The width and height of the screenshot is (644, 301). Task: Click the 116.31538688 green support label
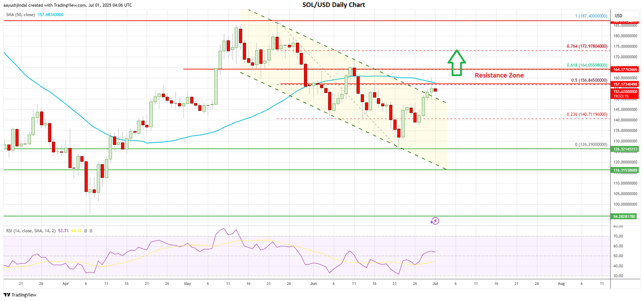point(625,170)
